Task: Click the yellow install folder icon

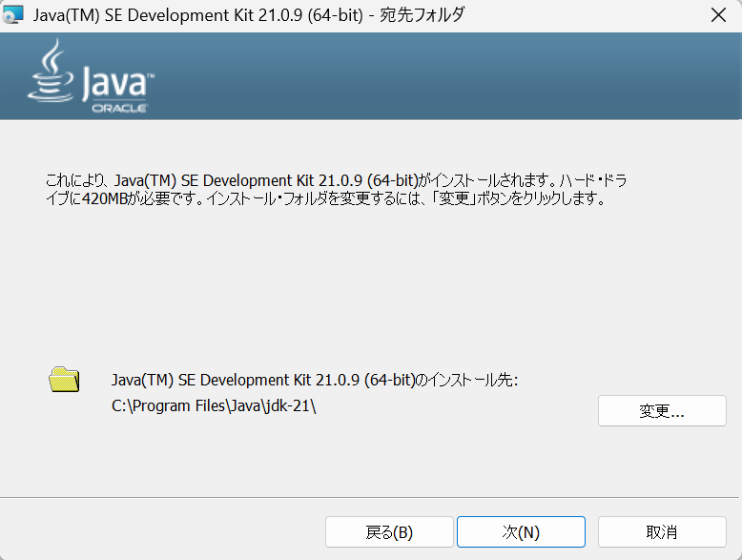Action: [x=64, y=380]
